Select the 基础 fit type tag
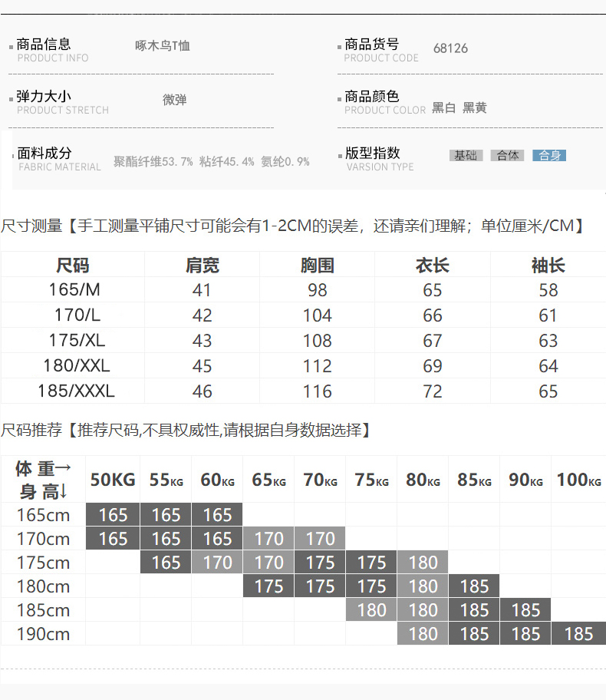The width and height of the screenshot is (606, 700). click(466, 155)
